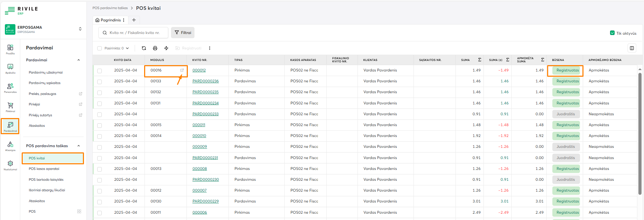Click the refresh icon in the table toolbar
644x220 pixels.
point(144,48)
